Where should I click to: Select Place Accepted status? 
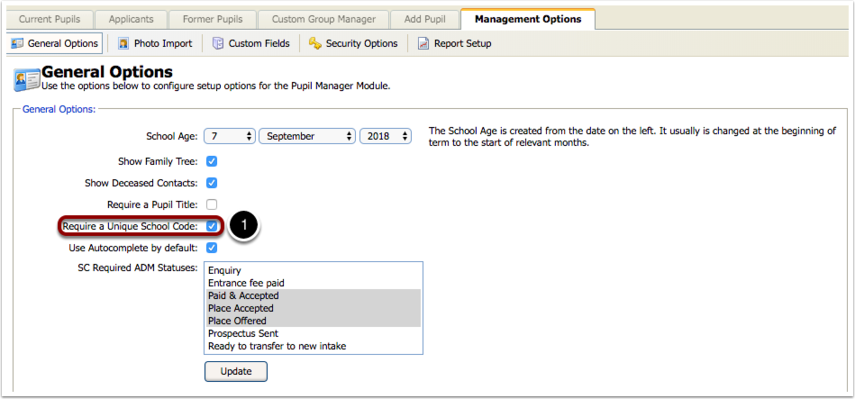point(314,308)
